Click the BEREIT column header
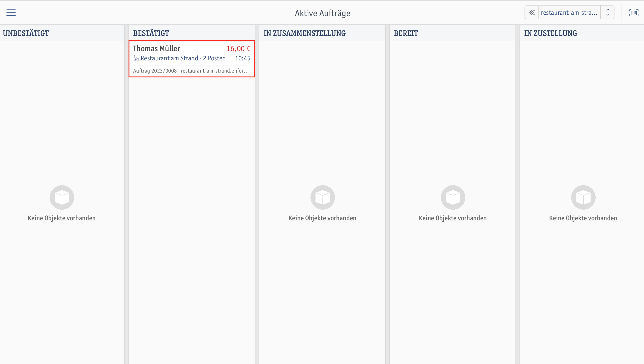Viewport: 644px width, 364px height. point(406,33)
